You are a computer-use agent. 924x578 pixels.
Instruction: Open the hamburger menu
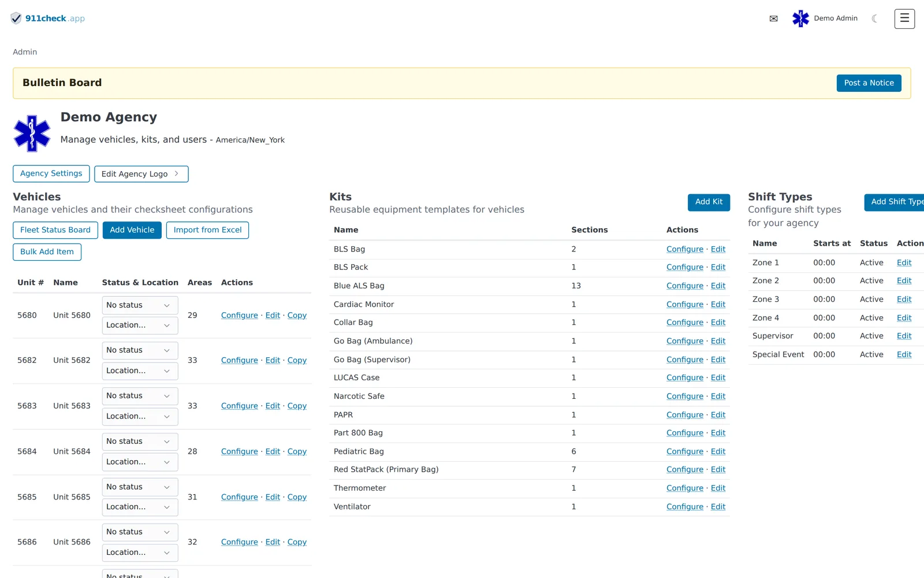coord(904,18)
